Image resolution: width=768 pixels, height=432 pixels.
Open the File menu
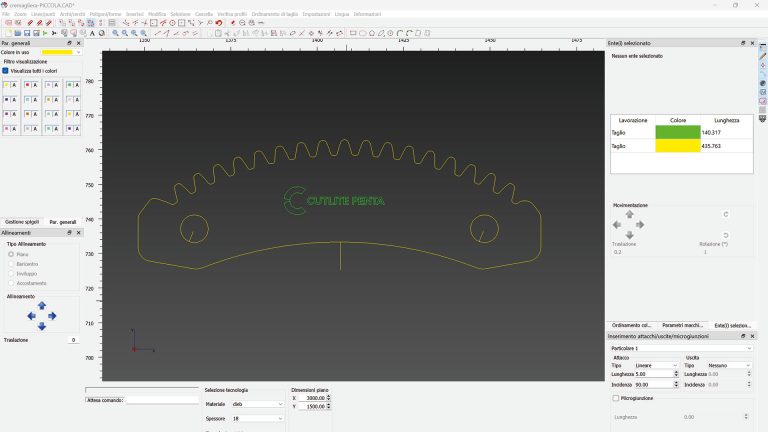pyautogui.click(x=6, y=14)
